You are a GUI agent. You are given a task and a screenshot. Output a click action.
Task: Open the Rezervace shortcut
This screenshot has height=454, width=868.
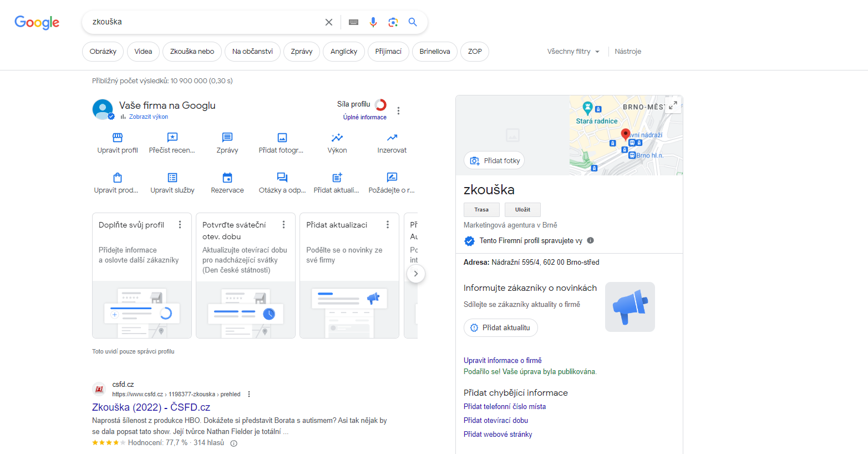pyautogui.click(x=227, y=183)
